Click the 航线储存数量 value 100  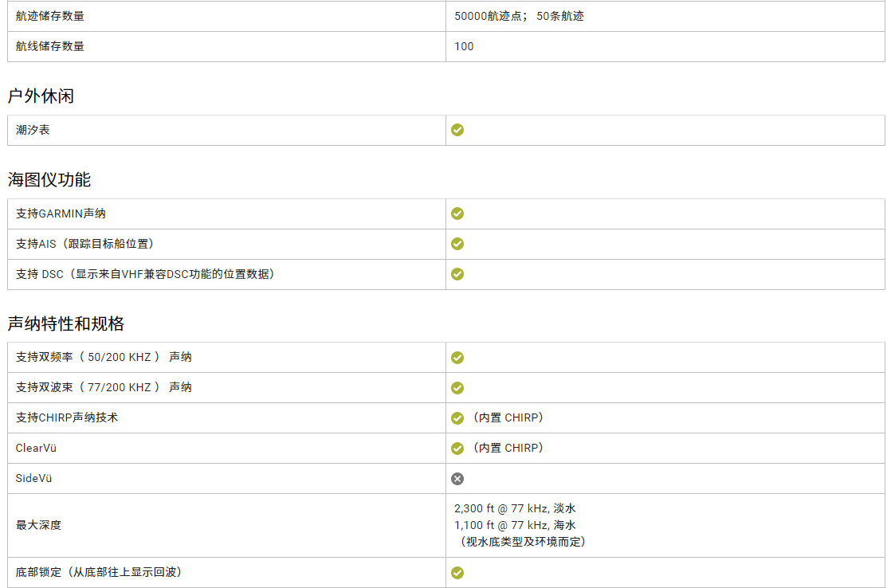pos(464,46)
